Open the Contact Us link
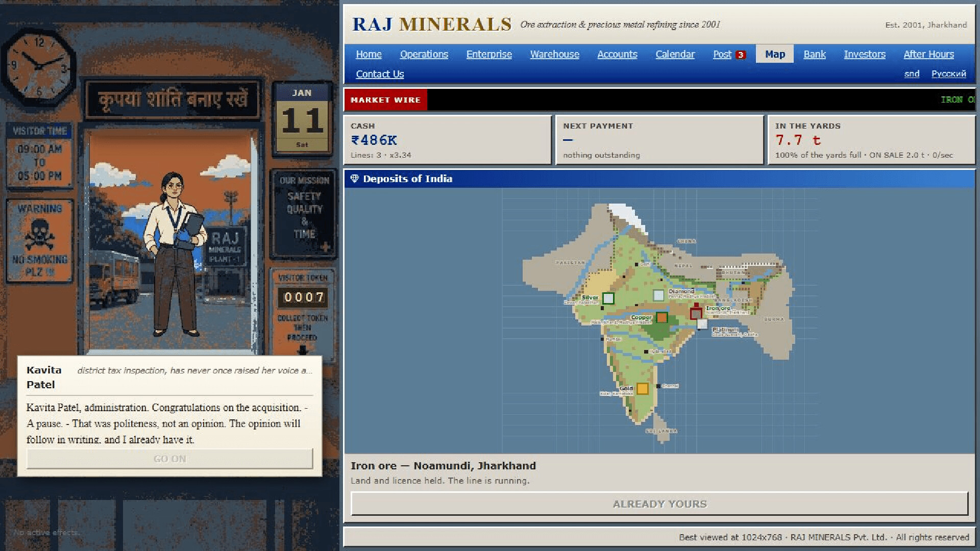Screen dimensions: 980x551 coord(380,74)
